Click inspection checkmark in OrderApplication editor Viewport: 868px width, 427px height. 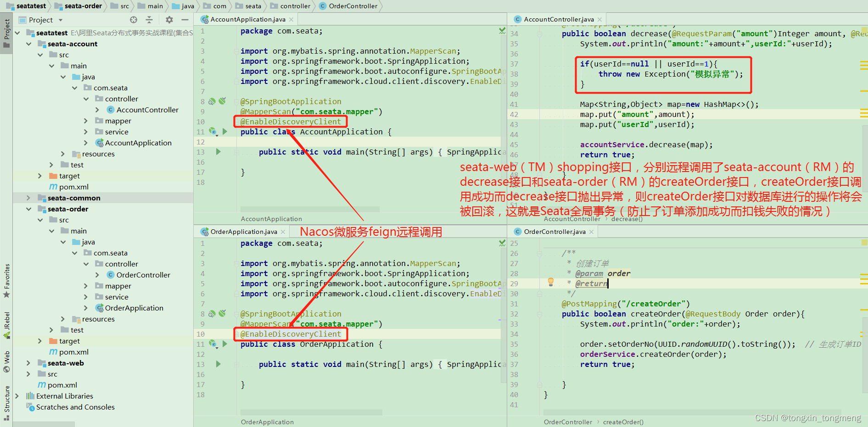502,243
